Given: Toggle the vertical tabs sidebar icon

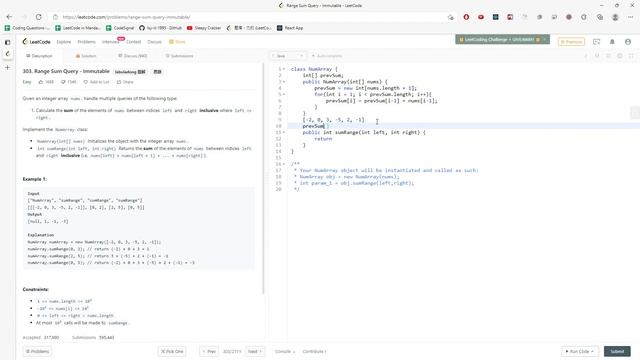Looking at the screenshot, I should coord(7,42).
